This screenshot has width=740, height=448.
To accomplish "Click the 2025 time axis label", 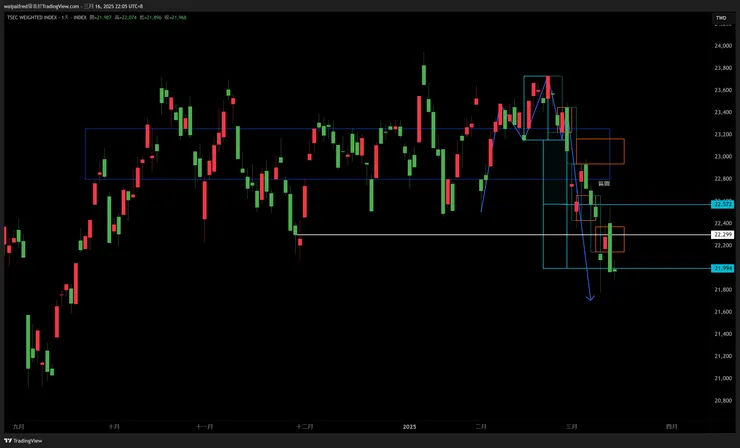I will pos(409,427).
